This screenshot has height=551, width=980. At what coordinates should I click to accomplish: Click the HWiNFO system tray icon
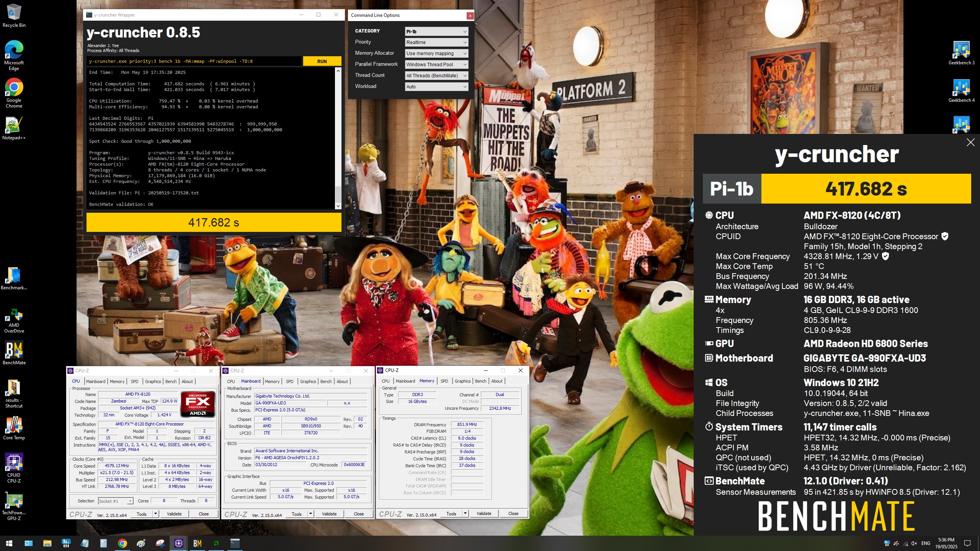(x=887, y=543)
